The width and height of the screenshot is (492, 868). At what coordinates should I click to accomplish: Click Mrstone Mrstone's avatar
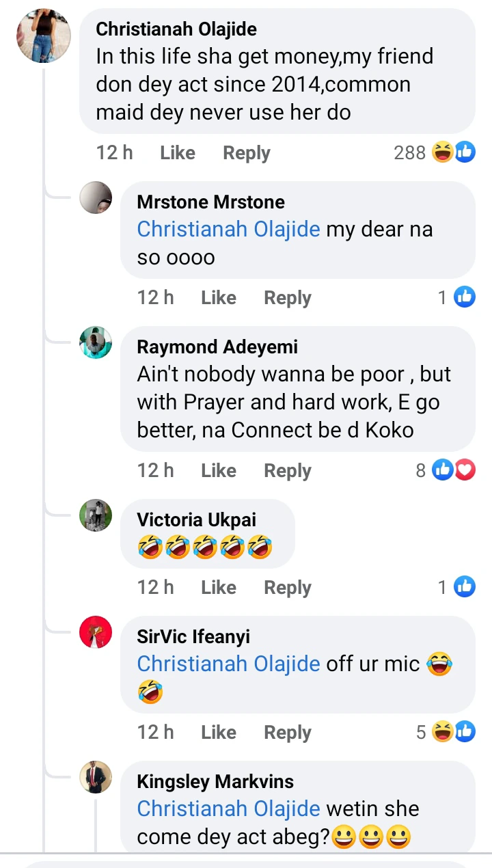[x=96, y=198]
